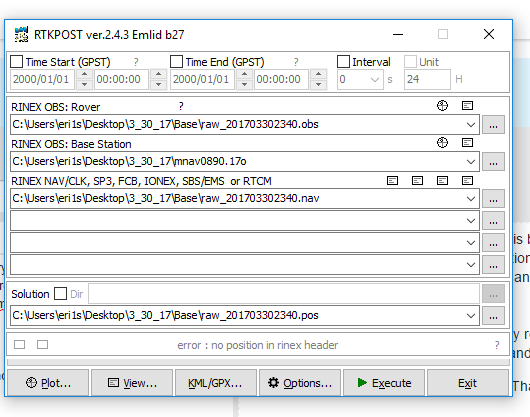Viewport: 530px width, 417px height.
Task: Browse for Rover obs file with ... button
Action: [493, 125]
